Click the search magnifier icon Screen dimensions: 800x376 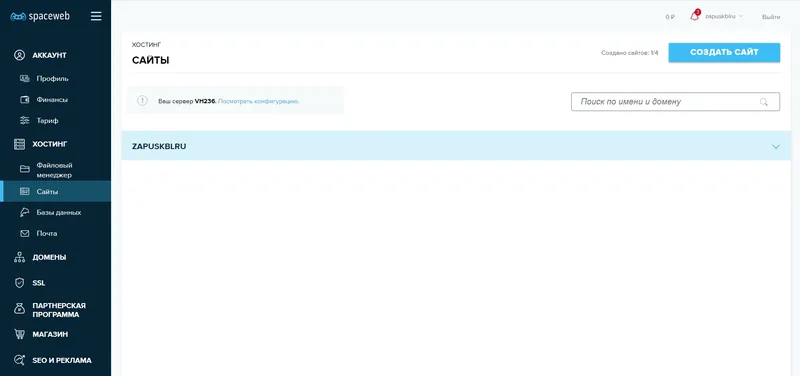(763, 102)
